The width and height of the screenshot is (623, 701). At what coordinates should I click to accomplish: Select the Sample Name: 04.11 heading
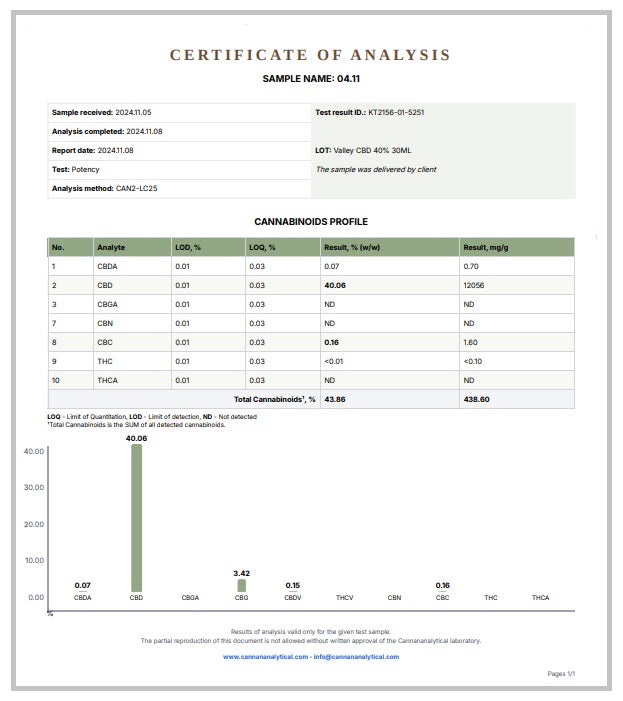tap(310, 78)
